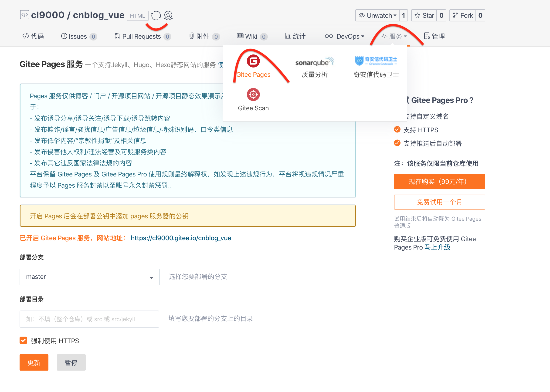Click the cl9000 owner name link
Screen dimensions: 550x392
[48, 15]
